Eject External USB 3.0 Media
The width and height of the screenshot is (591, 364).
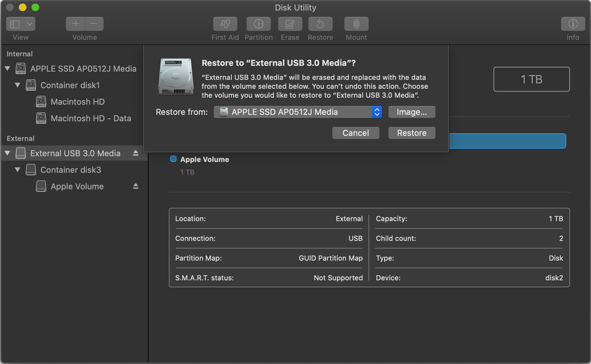pyautogui.click(x=136, y=153)
